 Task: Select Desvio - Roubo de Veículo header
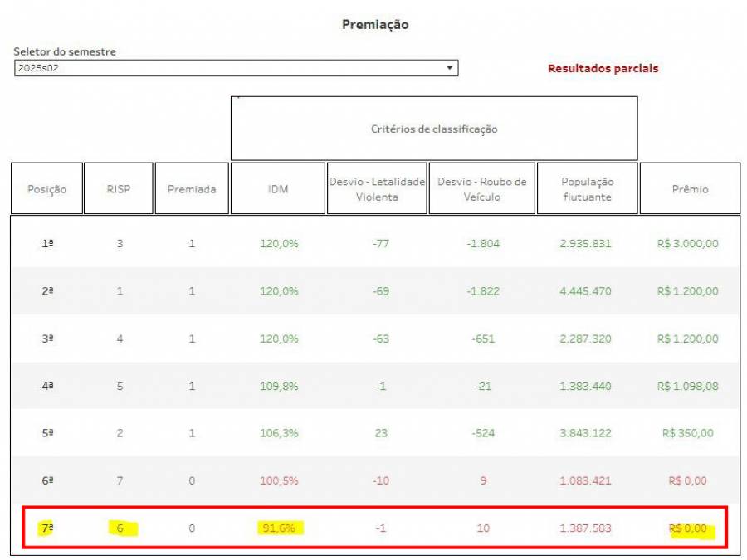[x=481, y=189]
